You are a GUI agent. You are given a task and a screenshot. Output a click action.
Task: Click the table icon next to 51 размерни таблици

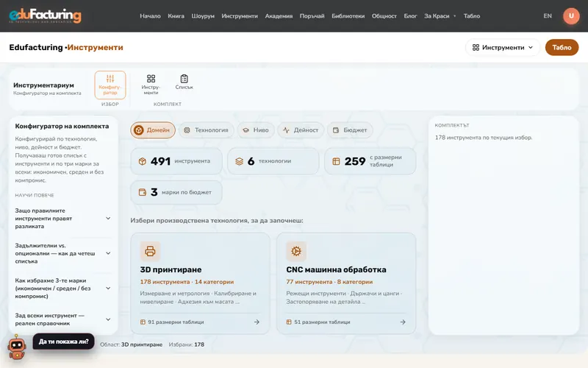tap(289, 322)
